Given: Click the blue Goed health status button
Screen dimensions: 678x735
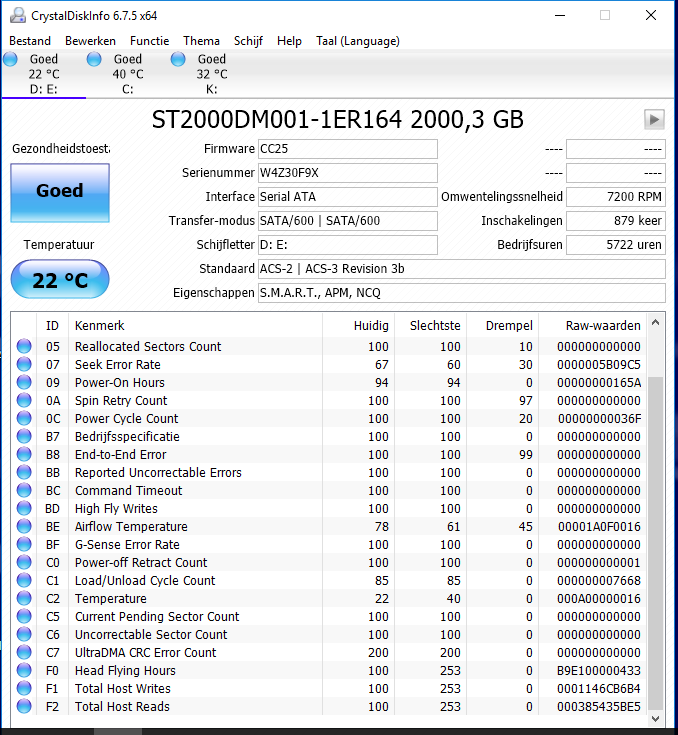Looking at the screenshot, I should pyautogui.click(x=60, y=192).
